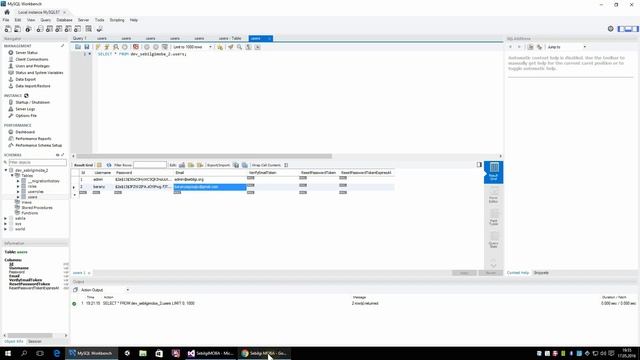Screen dimensions: 640x360
Task: Open Client Connections
Action: click(x=32, y=59)
